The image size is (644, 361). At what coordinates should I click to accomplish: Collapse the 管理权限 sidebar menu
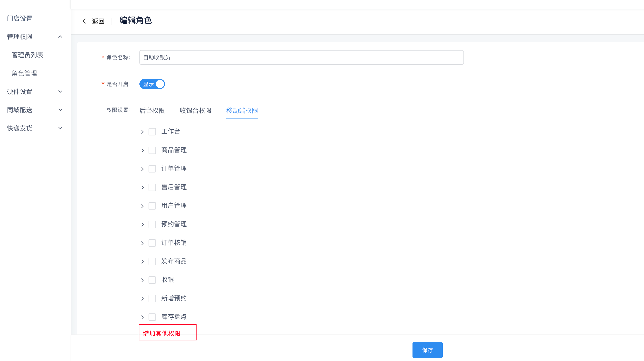(35, 37)
